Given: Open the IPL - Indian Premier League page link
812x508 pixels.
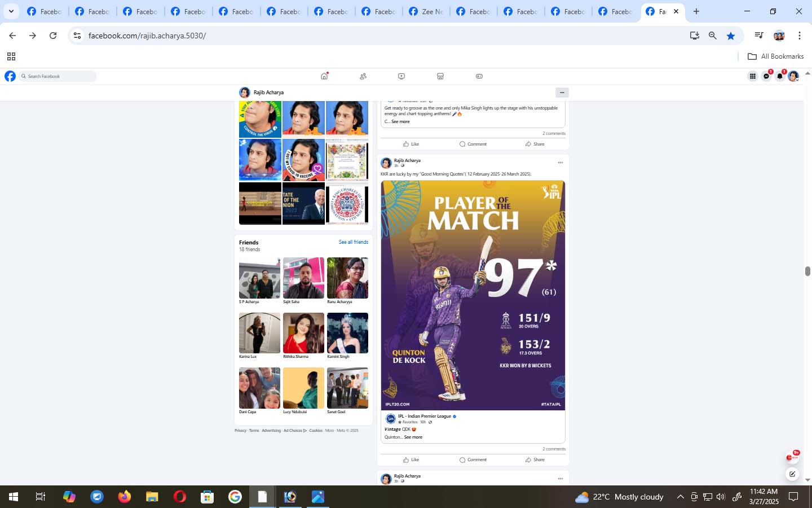Looking at the screenshot, I should [x=424, y=416].
